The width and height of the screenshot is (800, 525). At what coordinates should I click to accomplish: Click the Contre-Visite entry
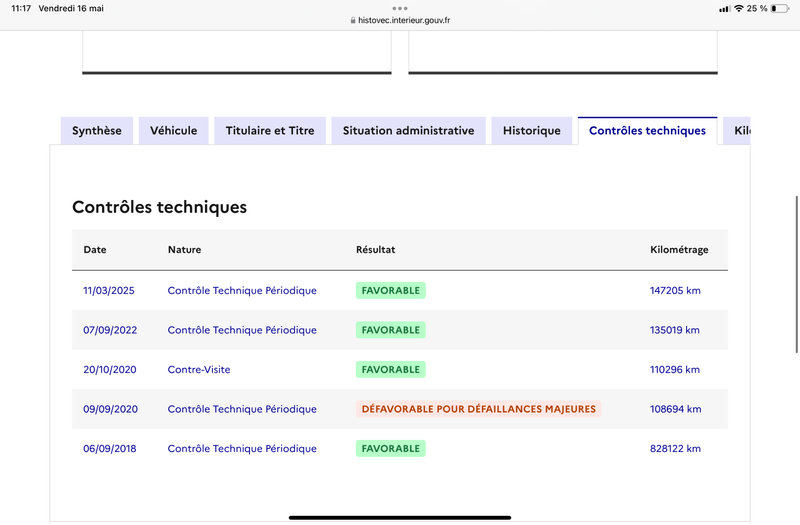[x=199, y=370]
